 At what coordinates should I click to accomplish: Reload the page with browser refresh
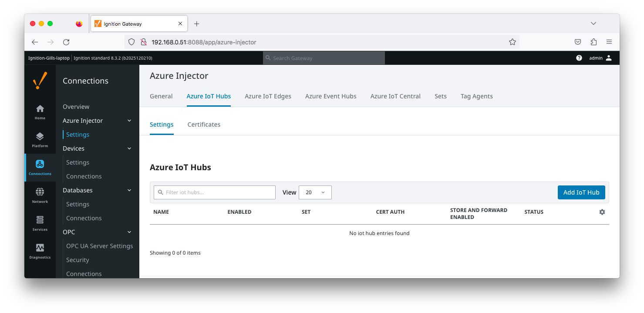click(66, 42)
